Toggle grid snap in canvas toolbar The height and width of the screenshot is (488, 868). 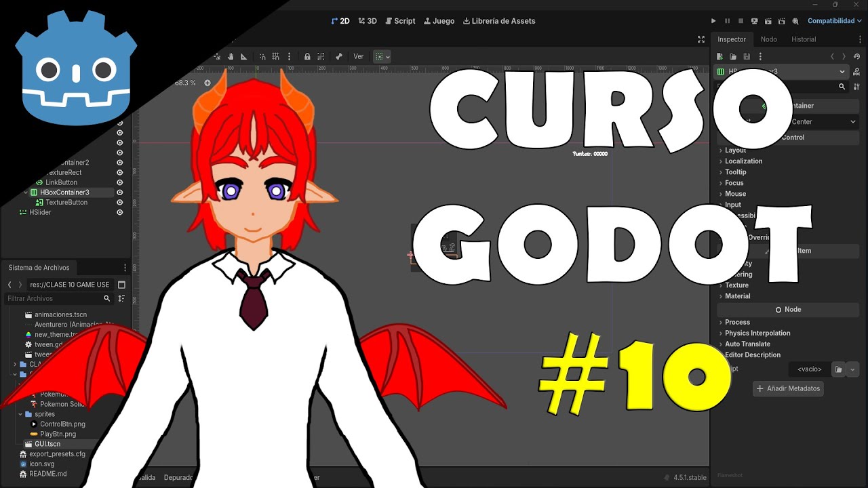[275, 56]
